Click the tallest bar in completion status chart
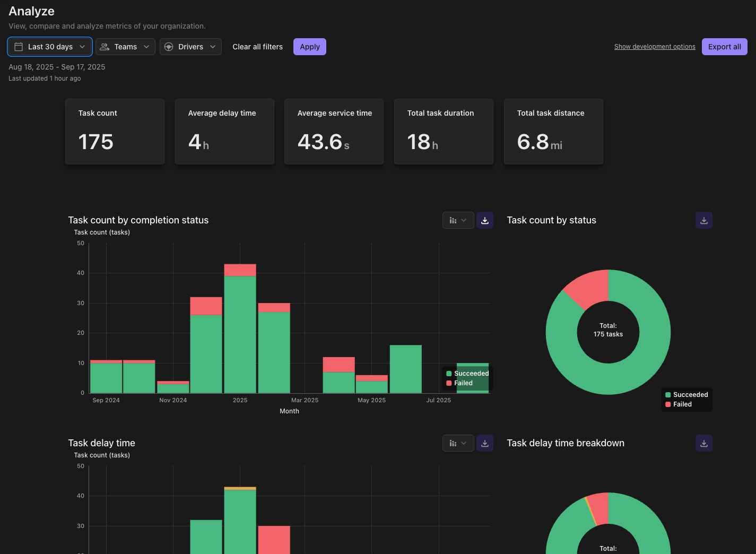Viewport: 756px width, 554px height. pyautogui.click(x=240, y=328)
